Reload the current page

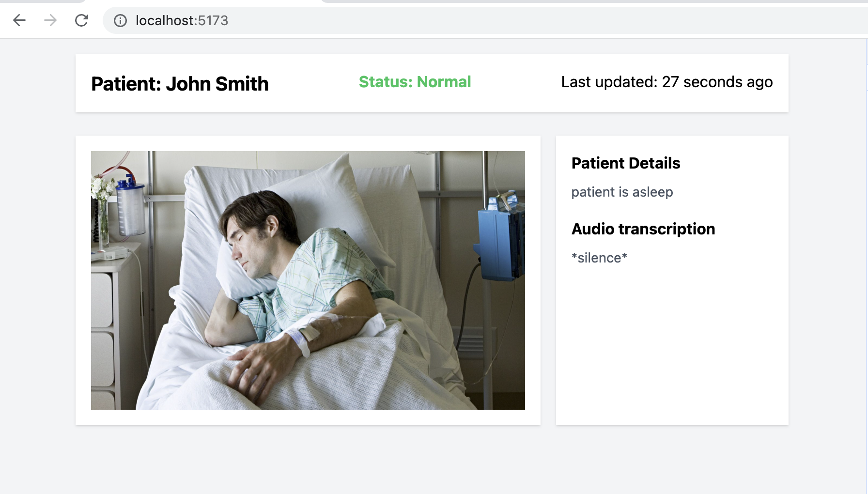click(81, 20)
